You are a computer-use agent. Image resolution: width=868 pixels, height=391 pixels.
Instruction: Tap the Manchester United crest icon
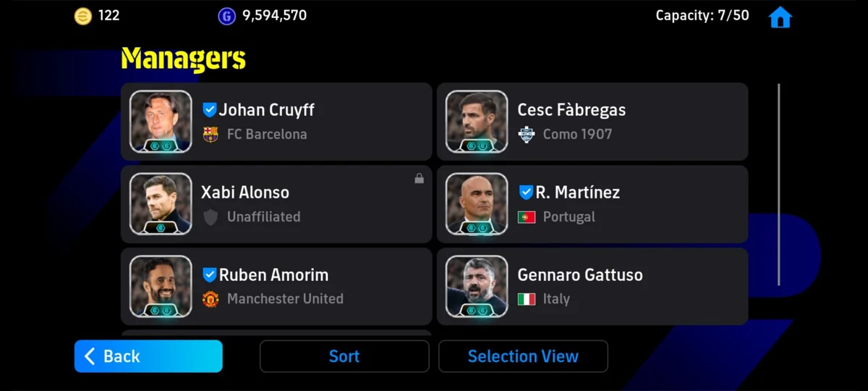[x=210, y=298]
